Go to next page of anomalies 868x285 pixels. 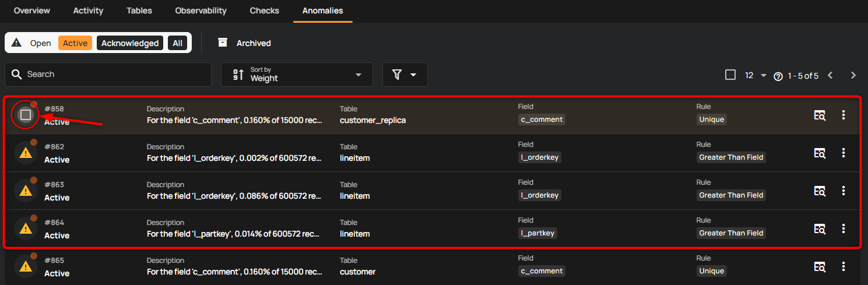coord(853,75)
